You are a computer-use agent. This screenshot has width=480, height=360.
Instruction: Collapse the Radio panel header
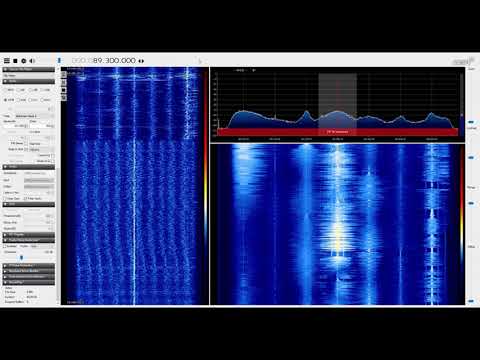(29, 81)
